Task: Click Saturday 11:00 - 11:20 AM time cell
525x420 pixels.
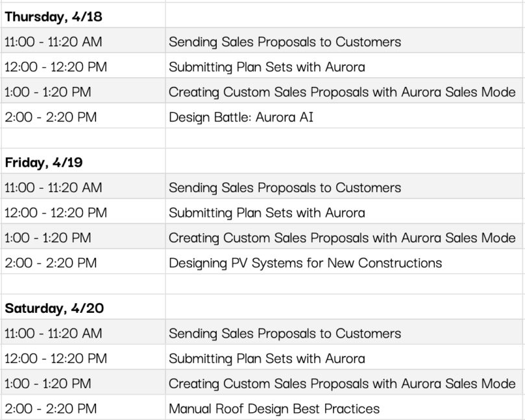Action: point(83,333)
